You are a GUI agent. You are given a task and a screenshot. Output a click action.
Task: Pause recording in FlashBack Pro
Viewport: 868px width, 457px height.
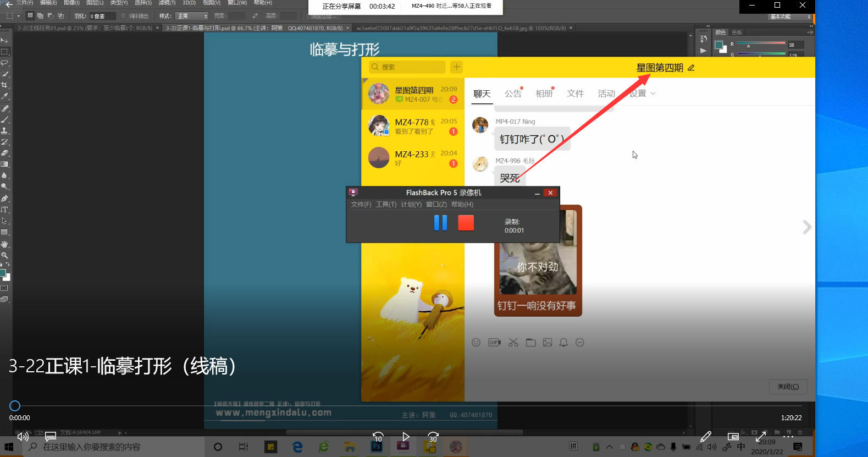(x=440, y=223)
